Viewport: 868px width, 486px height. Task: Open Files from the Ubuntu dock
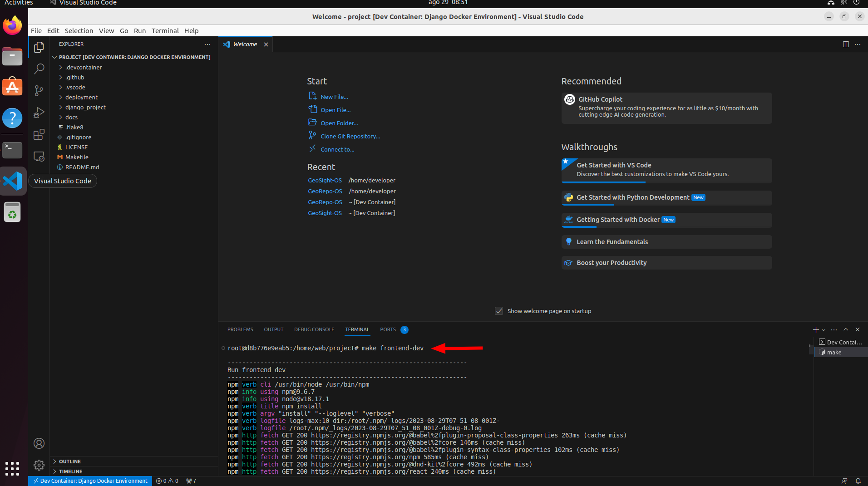[x=12, y=57]
